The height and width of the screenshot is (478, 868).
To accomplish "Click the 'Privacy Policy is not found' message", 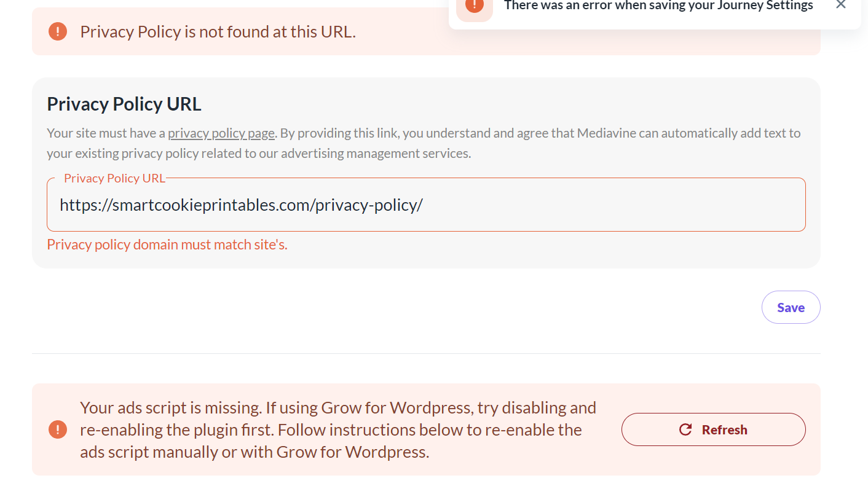I will click(x=218, y=32).
